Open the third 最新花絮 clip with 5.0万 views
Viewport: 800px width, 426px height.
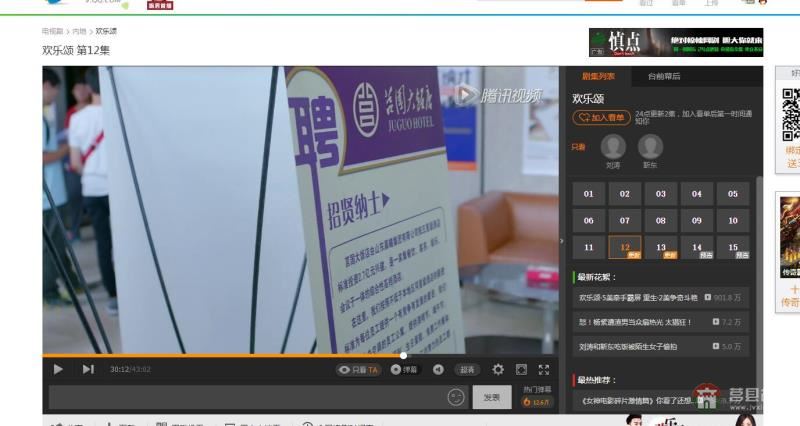pos(661,346)
